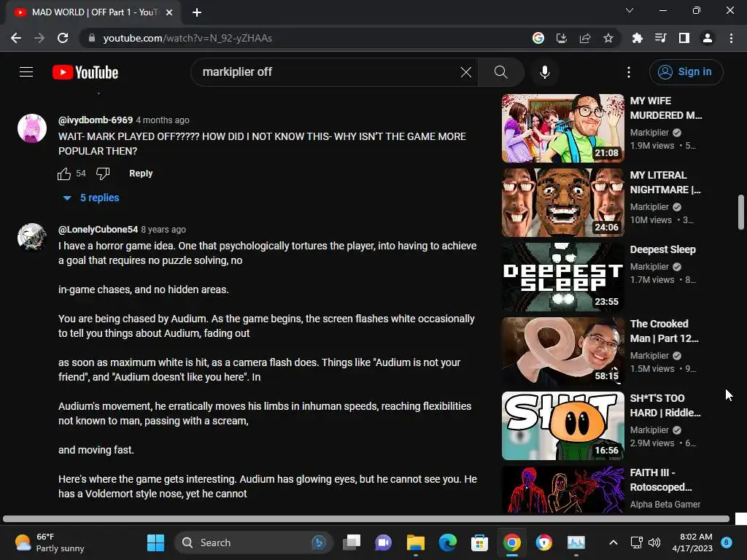Click the Google icon in address bar
Viewport: 747px width, 560px height.
tap(538, 38)
